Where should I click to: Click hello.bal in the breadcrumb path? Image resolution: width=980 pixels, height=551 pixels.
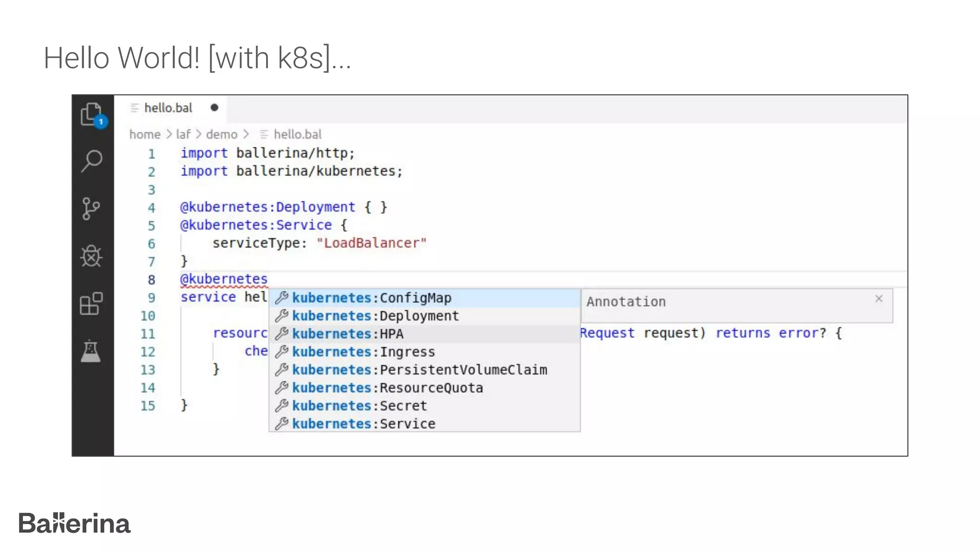pyautogui.click(x=297, y=134)
